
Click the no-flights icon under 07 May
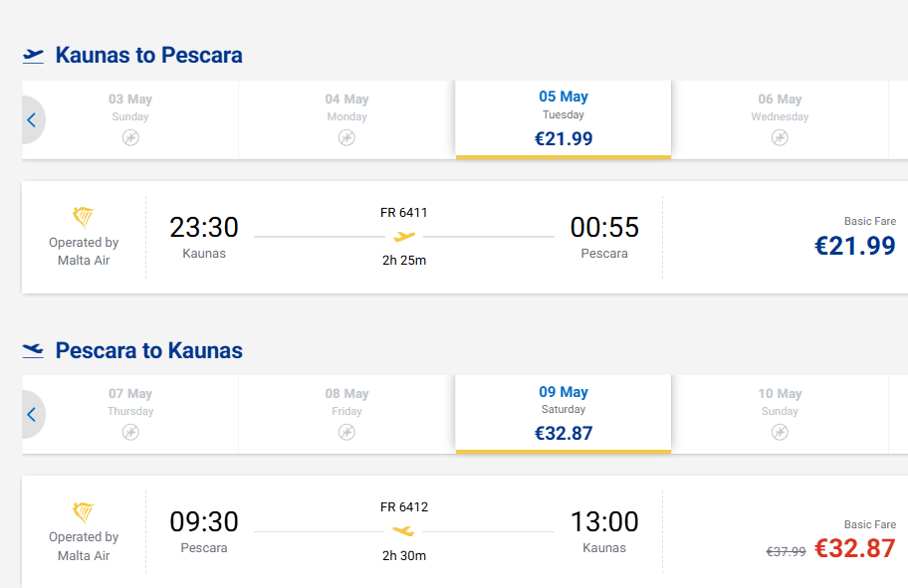(x=130, y=432)
